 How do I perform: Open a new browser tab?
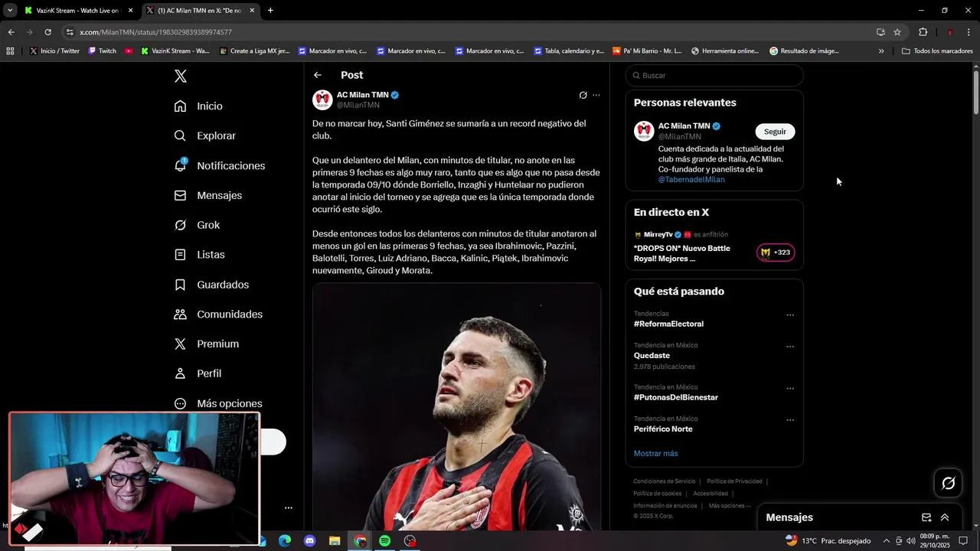tap(270, 11)
